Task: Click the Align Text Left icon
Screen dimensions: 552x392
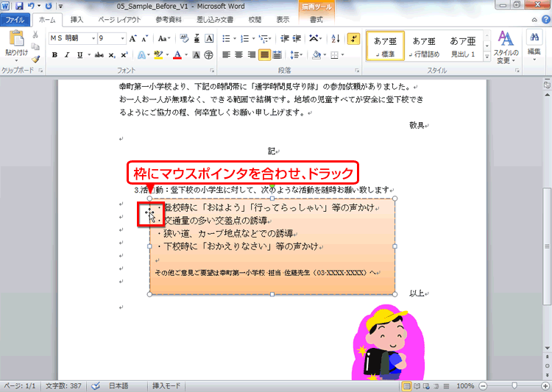Action: pyautogui.click(x=226, y=55)
